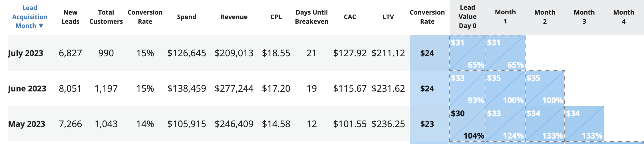This screenshot has height=144, width=644.
Task: Click June 2023 Day 0 cell showing 93%
Action: [x=468, y=89]
